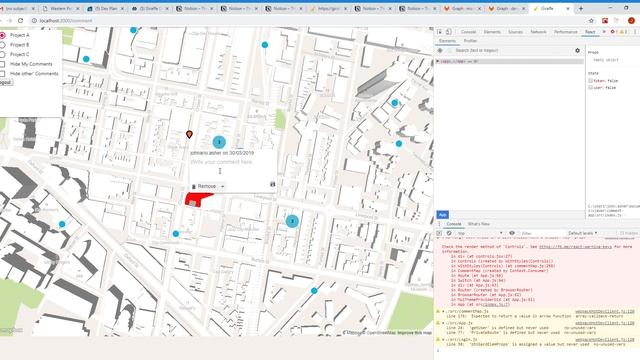Click the yellow warning count icon
The height and width of the screenshot is (360, 640).
[x=623, y=32]
